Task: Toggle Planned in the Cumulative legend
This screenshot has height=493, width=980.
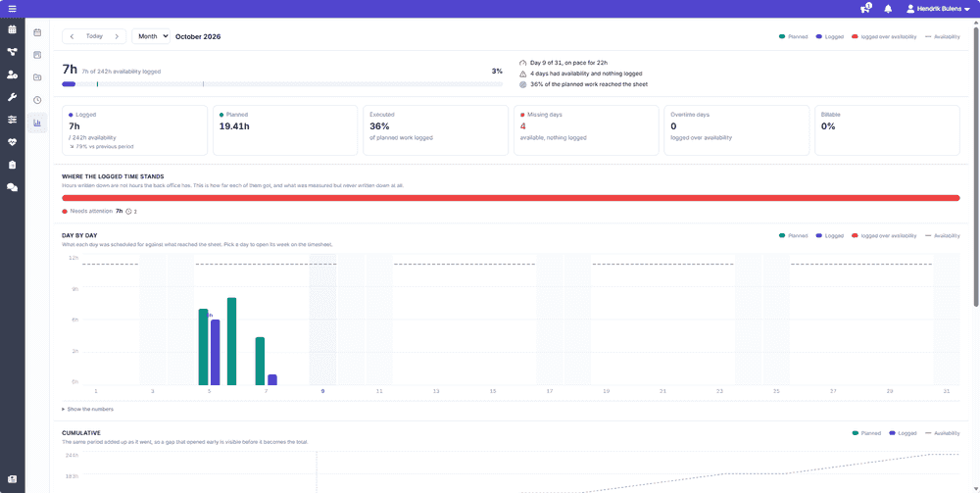Action: coord(866,433)
